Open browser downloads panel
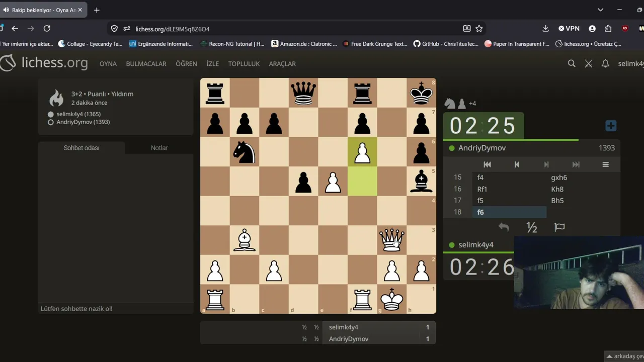The image size is (644, 362). coord(545,29)
